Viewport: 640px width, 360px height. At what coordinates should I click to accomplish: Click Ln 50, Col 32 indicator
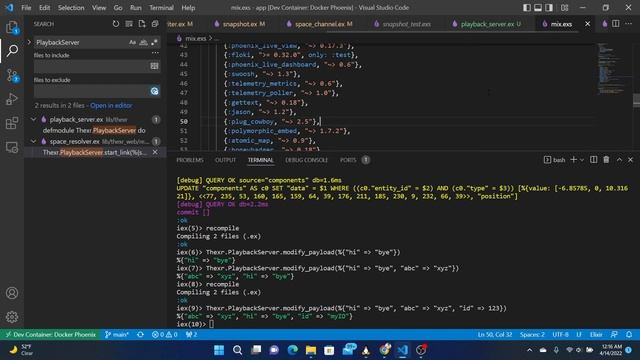(495, 335)
